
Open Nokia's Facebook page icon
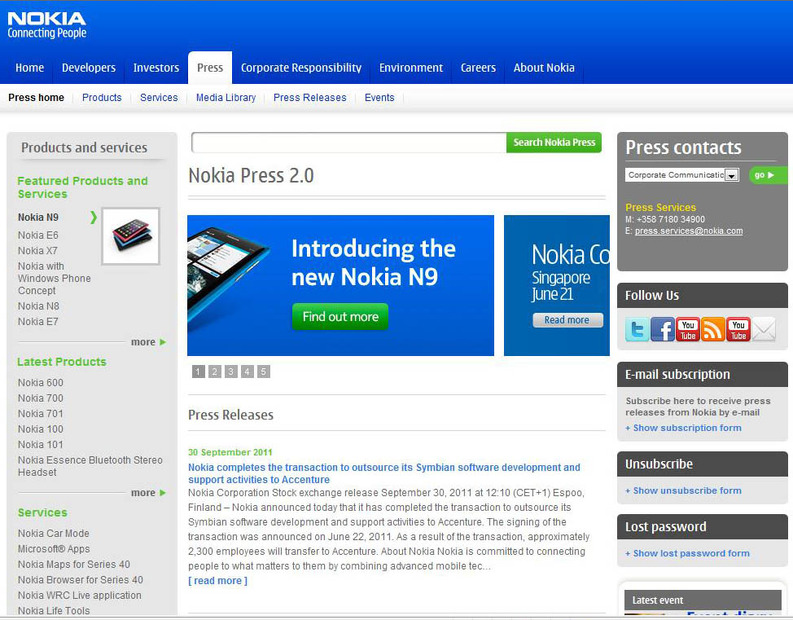coord(662,330)
